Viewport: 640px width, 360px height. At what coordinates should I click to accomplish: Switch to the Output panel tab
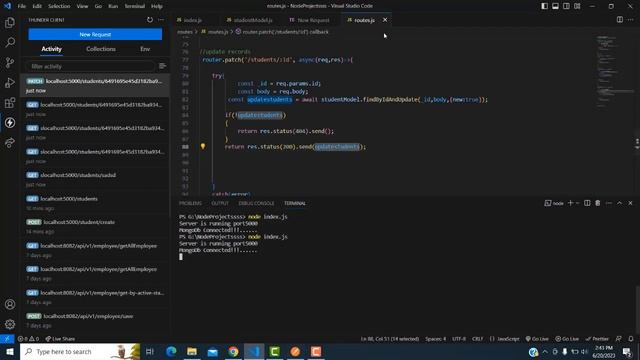[220, 203]
